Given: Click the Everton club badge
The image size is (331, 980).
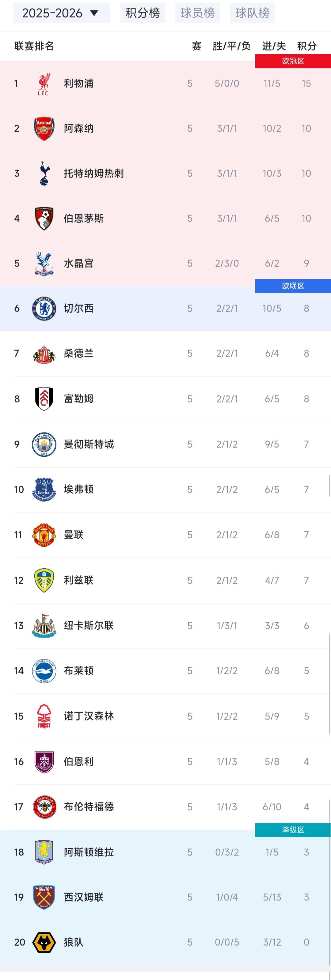Looking at the screenshot, I should 44,490.
